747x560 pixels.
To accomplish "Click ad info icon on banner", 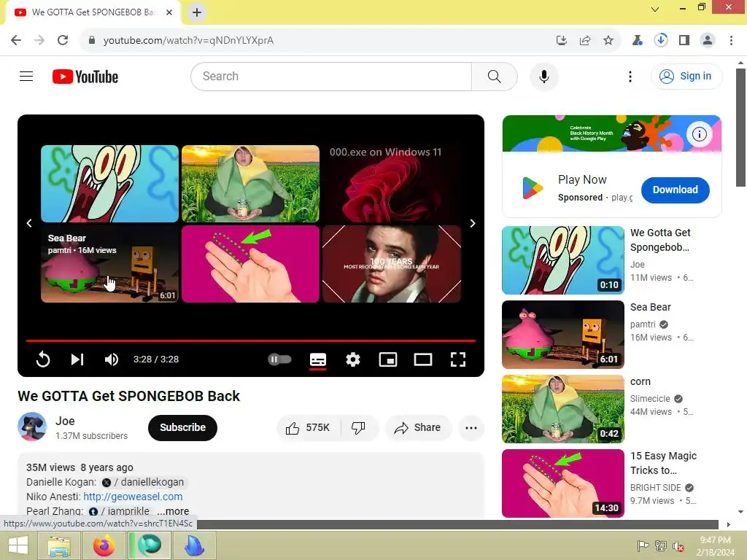I will tap(699, 134).
